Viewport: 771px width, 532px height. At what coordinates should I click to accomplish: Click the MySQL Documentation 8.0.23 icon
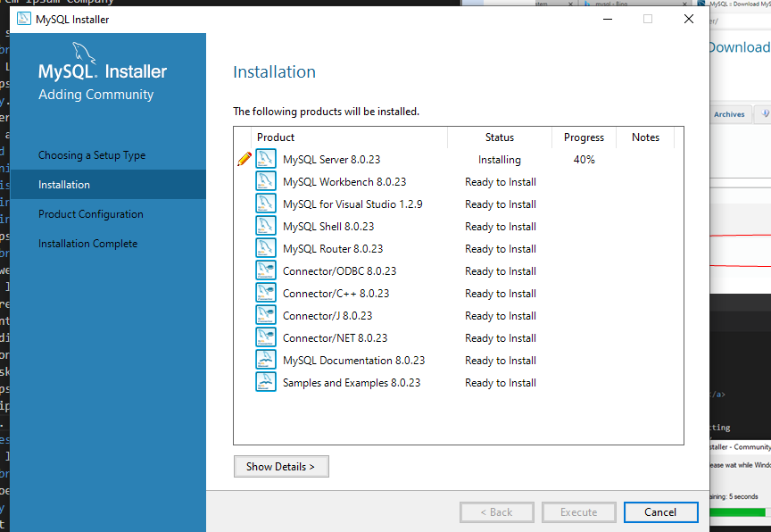coord(266,361)
